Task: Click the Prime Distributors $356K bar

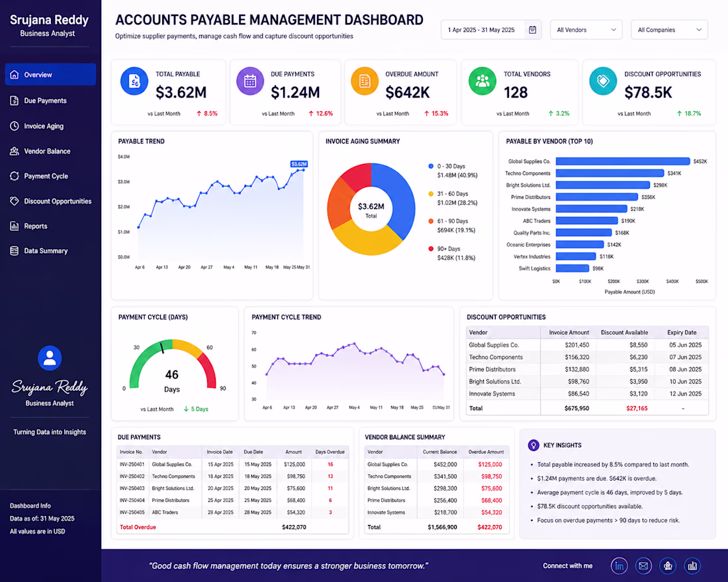Action: click(596, 197)
